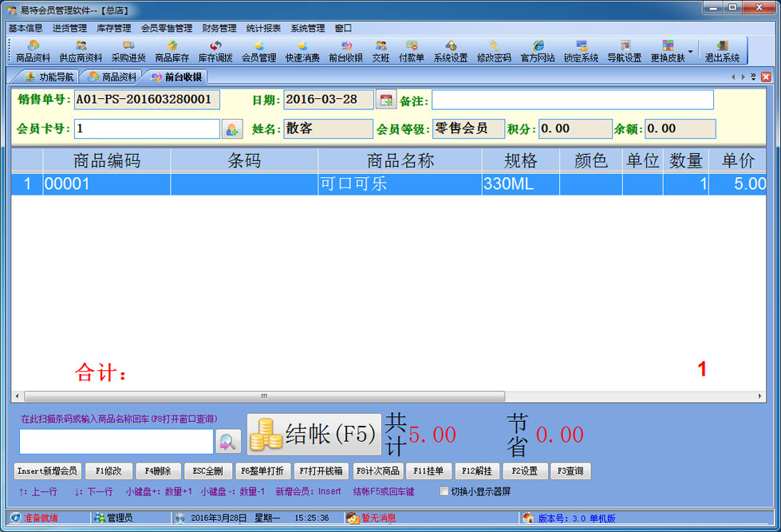Screen dimensions: 781x532
Task: Expand the 更换皮肤 dropdown arrow
Action: coord(690,51)
